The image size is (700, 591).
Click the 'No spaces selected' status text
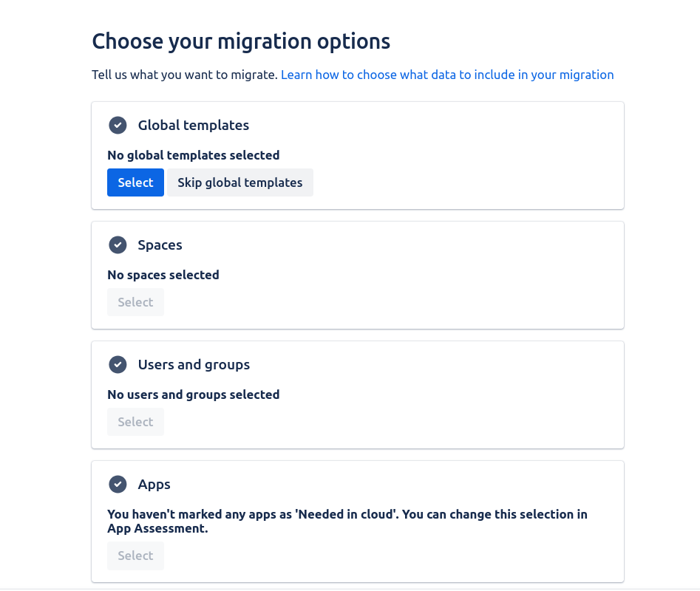coord(163,275)
